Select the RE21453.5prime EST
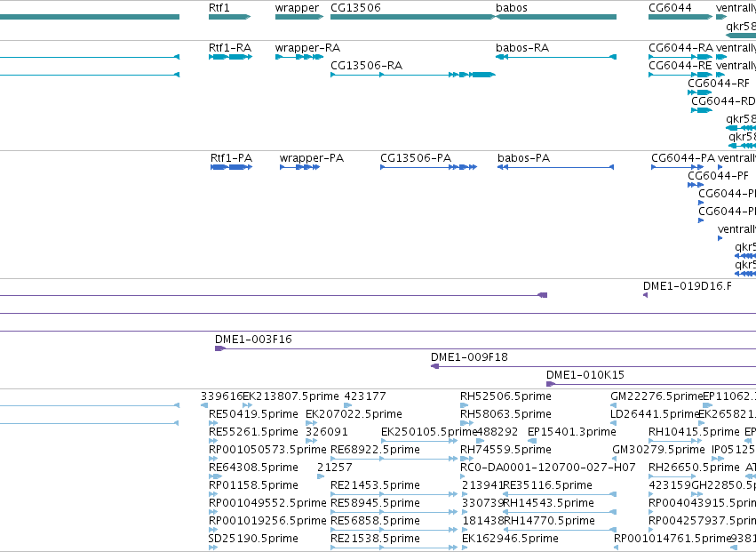 (x=394, y=495)
